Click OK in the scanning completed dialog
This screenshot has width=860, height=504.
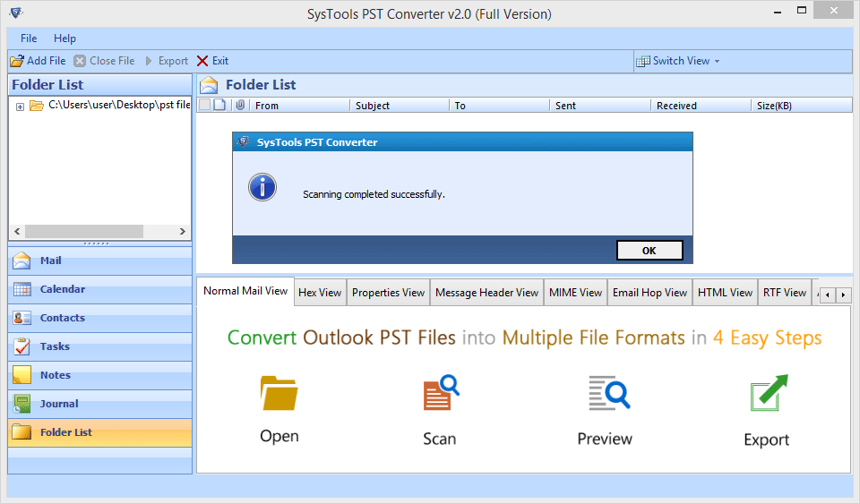pos(649,251)
